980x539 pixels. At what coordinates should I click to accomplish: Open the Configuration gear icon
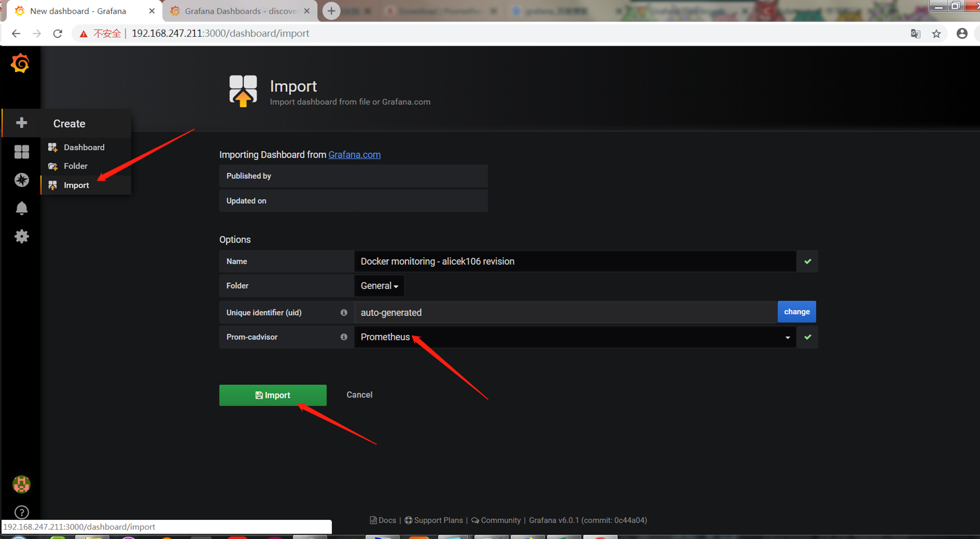(21, 236)
